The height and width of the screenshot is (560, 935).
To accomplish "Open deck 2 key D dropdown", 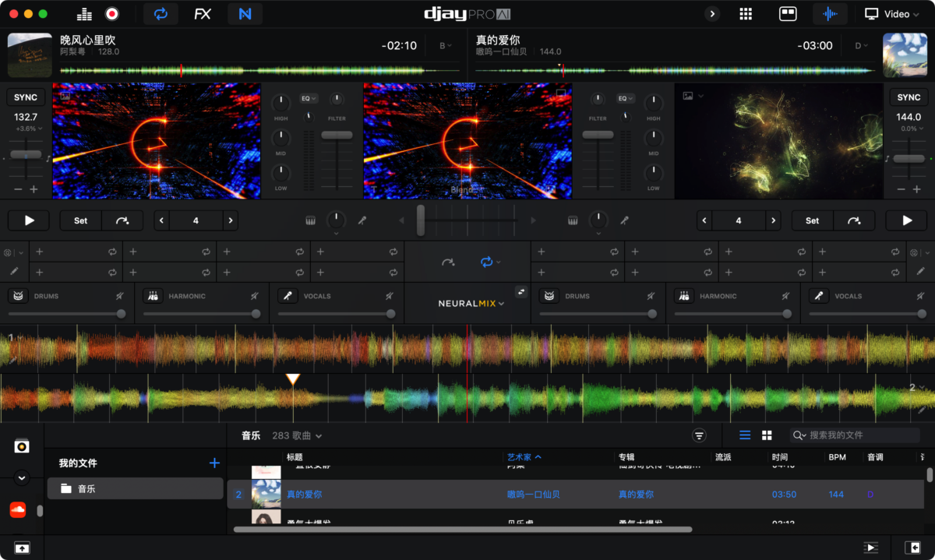I will point(861,46).
